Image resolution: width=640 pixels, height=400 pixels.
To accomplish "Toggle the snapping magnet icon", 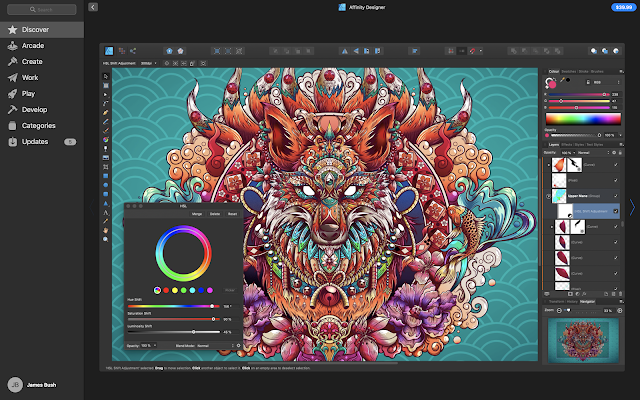I will (x=472, y=51).
